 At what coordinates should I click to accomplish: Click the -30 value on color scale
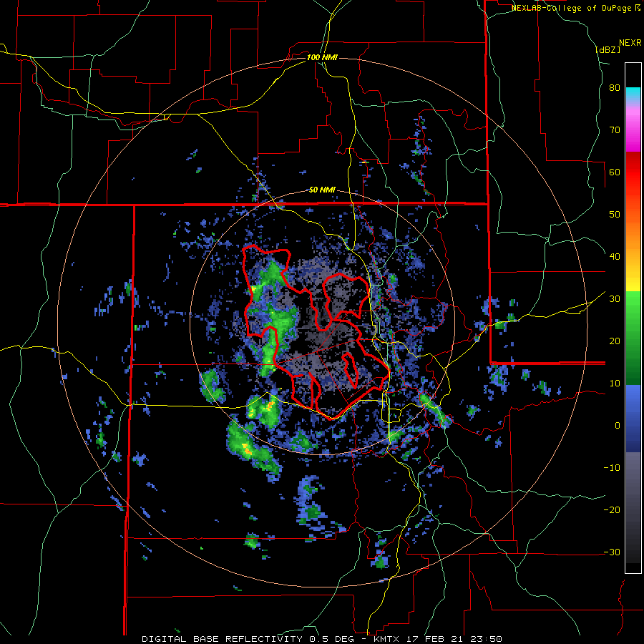(x=612, y=552)
